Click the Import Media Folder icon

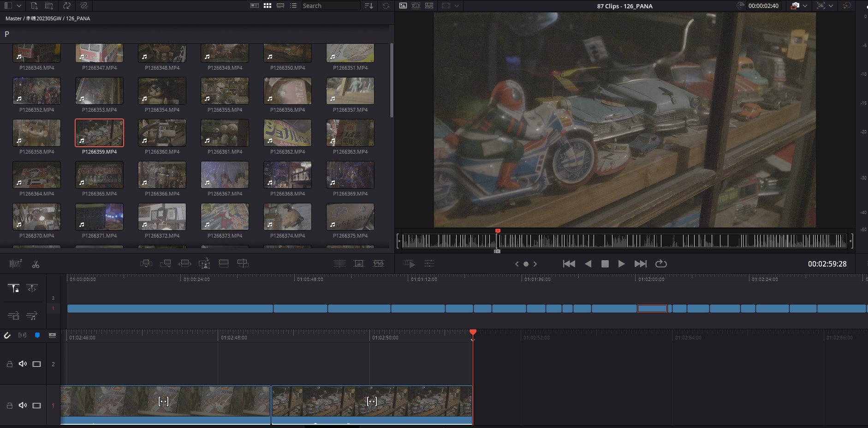49,6
